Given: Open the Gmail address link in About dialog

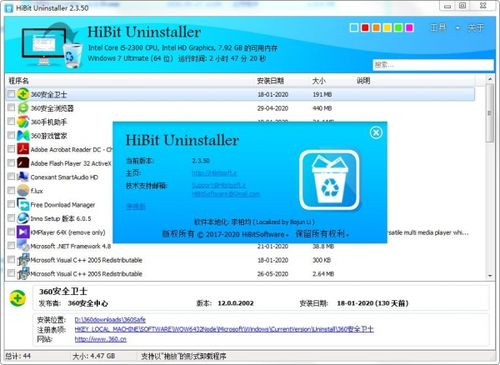Looking at the screenshot, I should [226, 194].
